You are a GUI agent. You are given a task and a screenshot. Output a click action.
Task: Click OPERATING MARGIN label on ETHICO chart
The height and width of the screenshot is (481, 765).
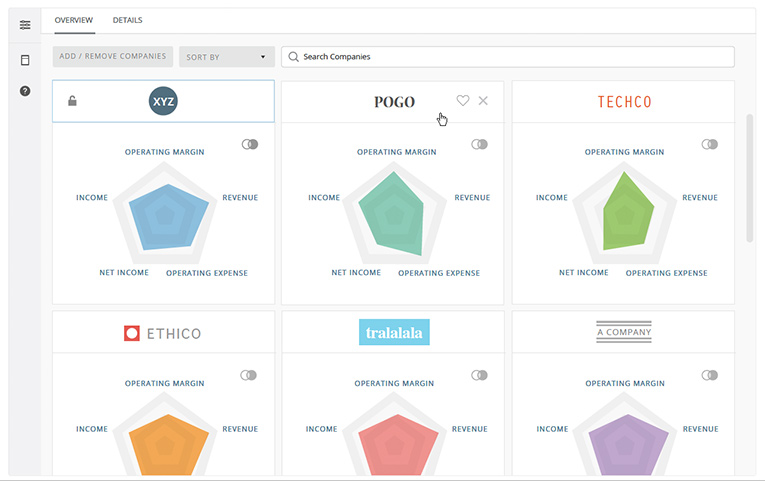164,383
